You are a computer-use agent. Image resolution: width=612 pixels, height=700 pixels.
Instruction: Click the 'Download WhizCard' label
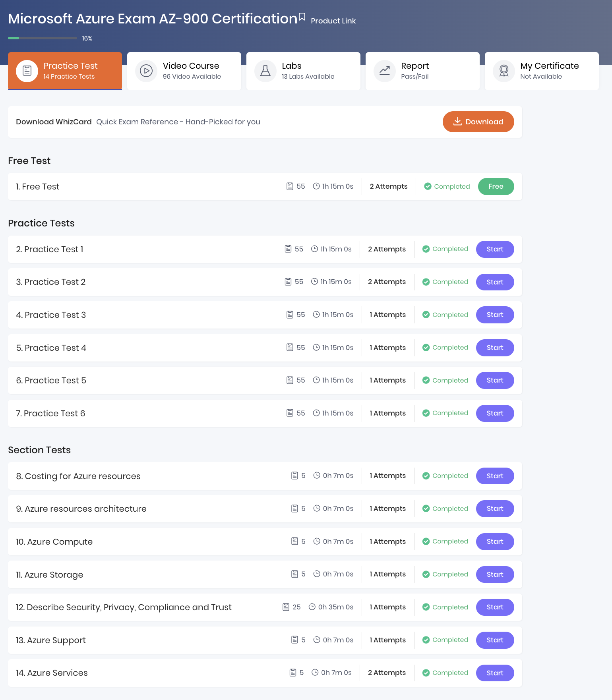tap(54, 122)
